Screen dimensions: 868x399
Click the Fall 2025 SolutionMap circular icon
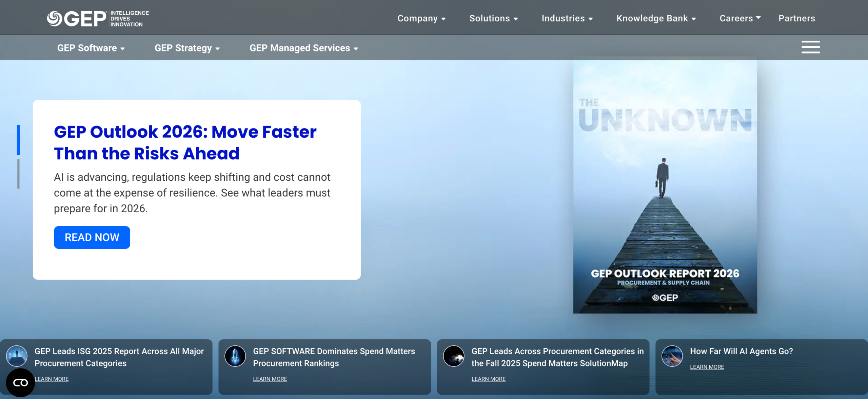tap(454, 356)
